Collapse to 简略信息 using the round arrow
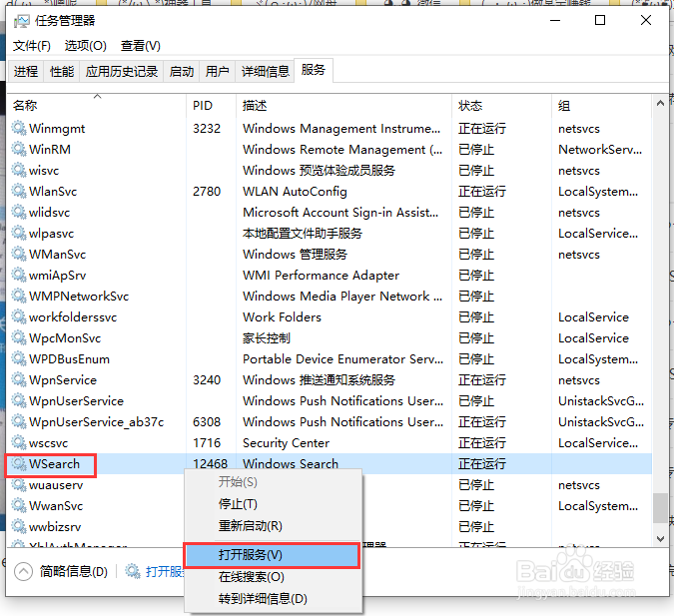 click(x=23, y=571)
